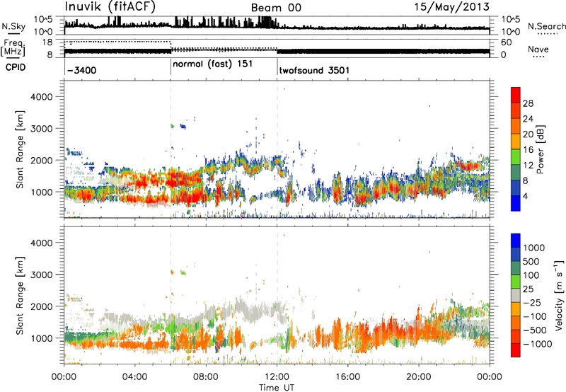The height and width of the screenshot is (392, 566).
Task: Click the '08:00' time tick label
Action: click(206, 377)
